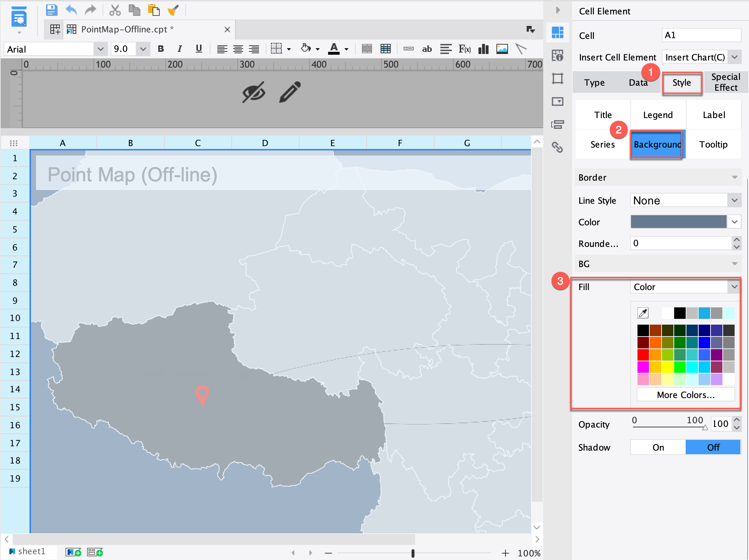Insert formula with F(x) icon
The width and height of the screenshot is (749, 560).
pyautogui.click(x=465, y=49)
